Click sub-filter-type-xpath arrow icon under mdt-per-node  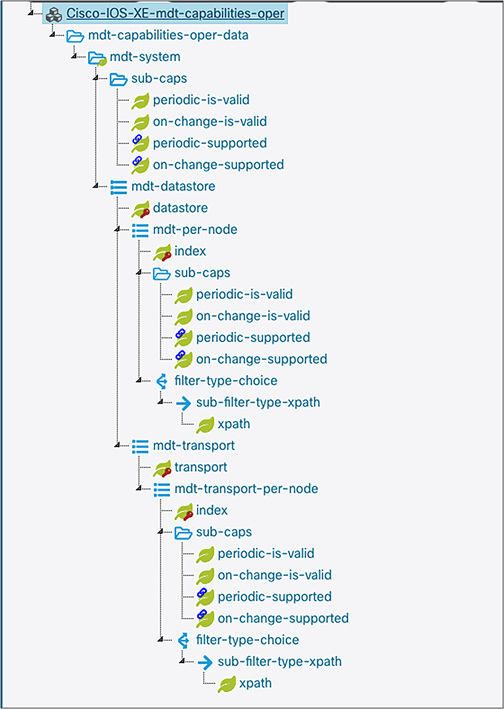click(x=184, y=403)
